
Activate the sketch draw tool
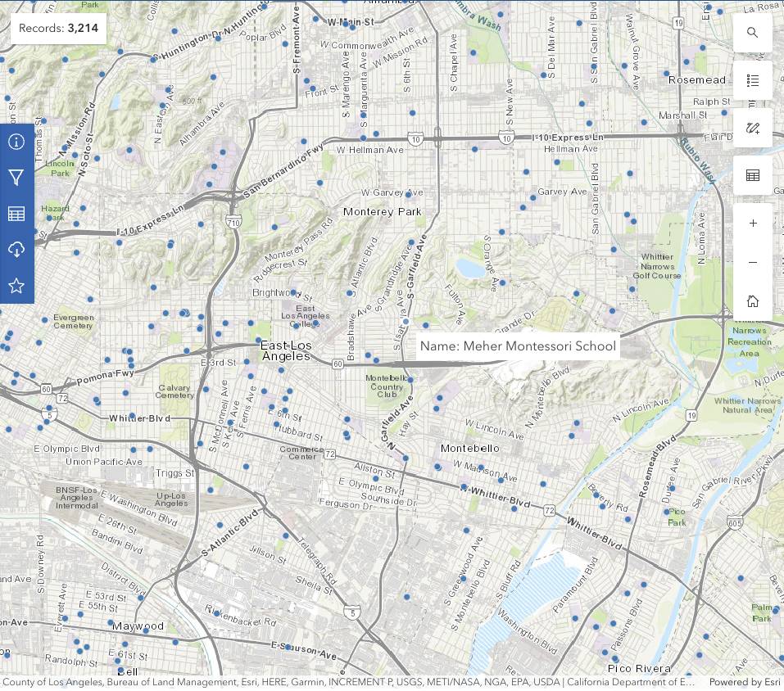[x=753, y=128]
